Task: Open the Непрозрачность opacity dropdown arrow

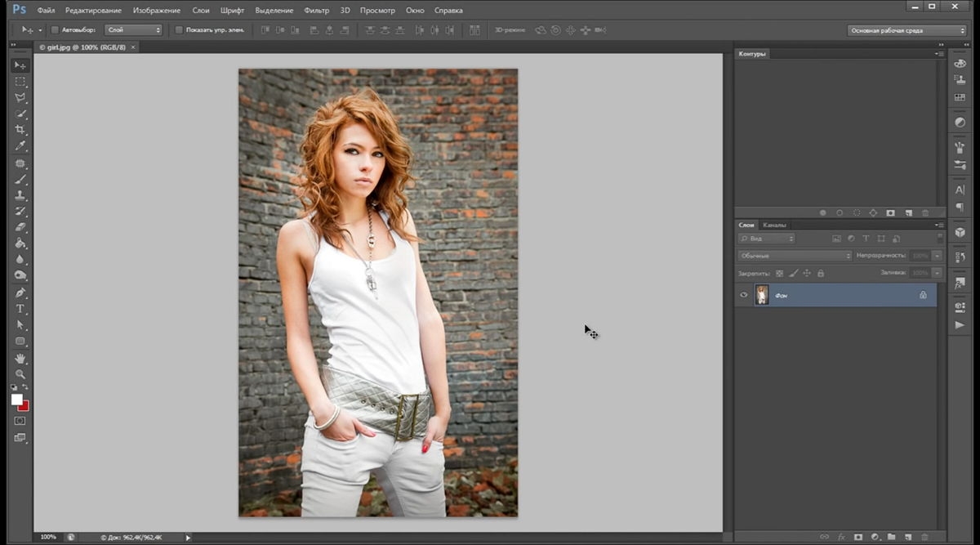Action: pyautogui.click(x=938, y=256)
